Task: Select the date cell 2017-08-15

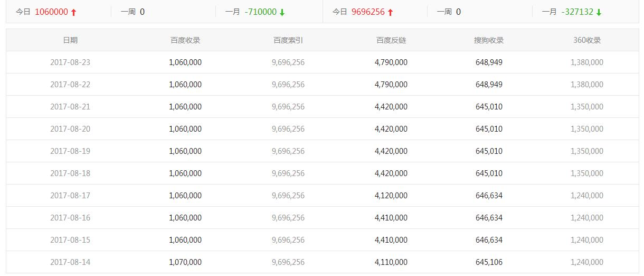Action: 70,240
